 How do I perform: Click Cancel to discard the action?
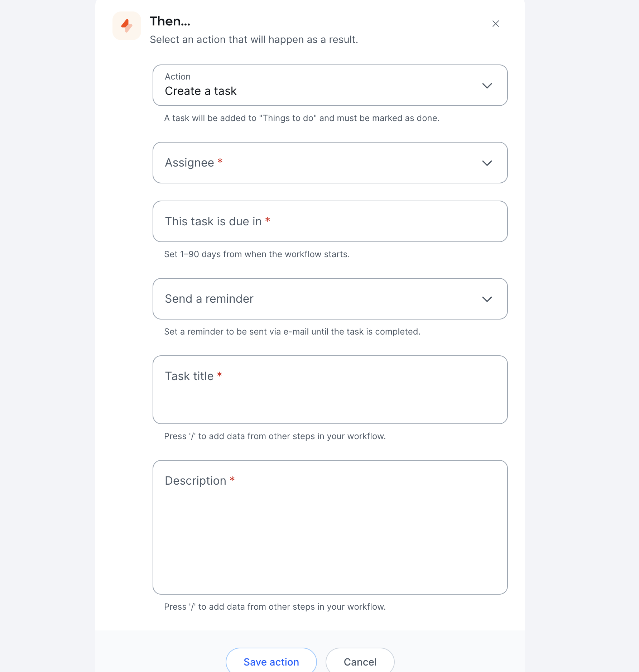tap(360, 662)
